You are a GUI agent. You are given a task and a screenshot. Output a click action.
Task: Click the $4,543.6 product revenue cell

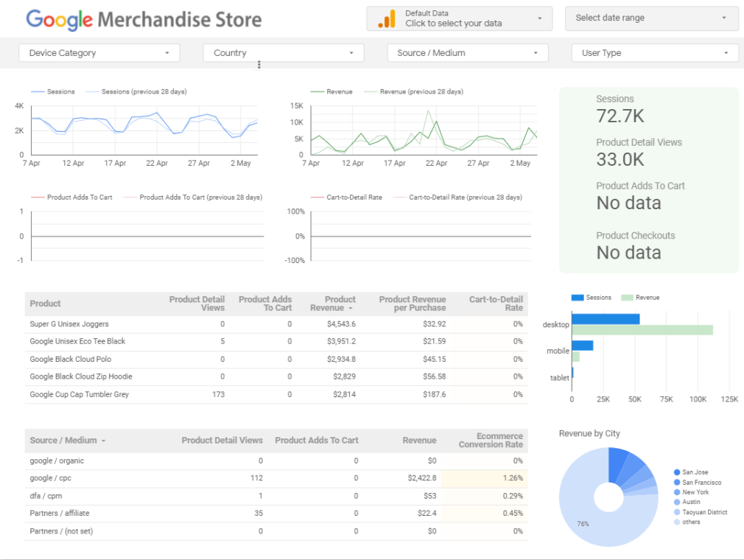click(x=341, y=324)
